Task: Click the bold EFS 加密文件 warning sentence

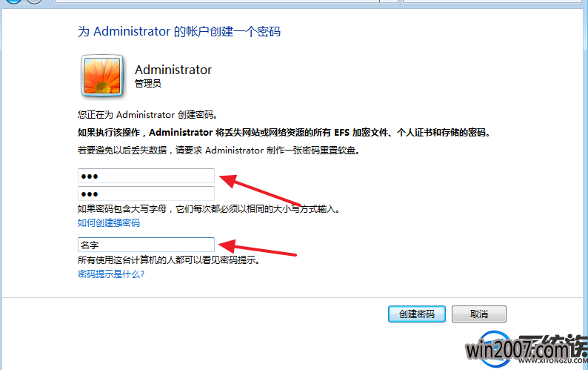Action: pos(284,133)
